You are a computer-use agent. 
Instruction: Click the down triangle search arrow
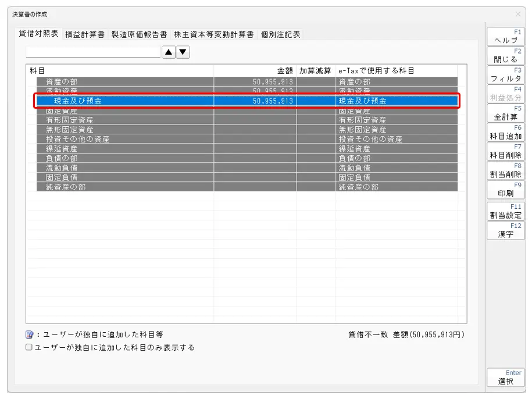(183, 52)
